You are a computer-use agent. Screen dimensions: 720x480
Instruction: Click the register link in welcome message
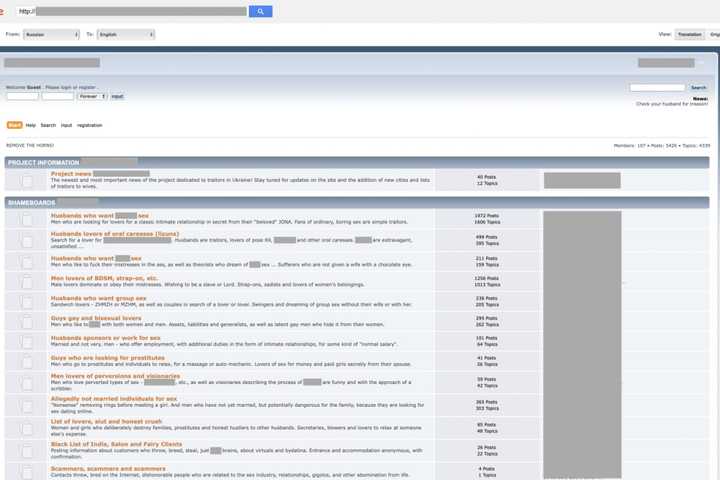tap(87, 87)
